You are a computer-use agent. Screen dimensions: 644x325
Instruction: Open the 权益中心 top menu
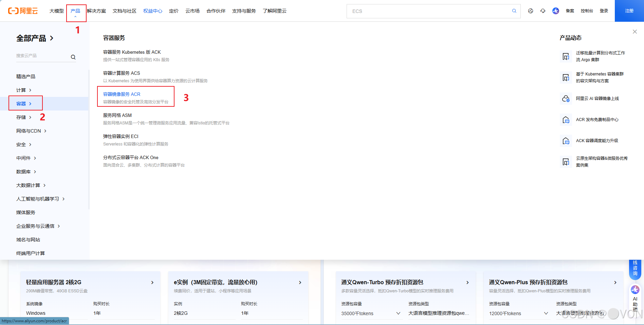(153, 11)
